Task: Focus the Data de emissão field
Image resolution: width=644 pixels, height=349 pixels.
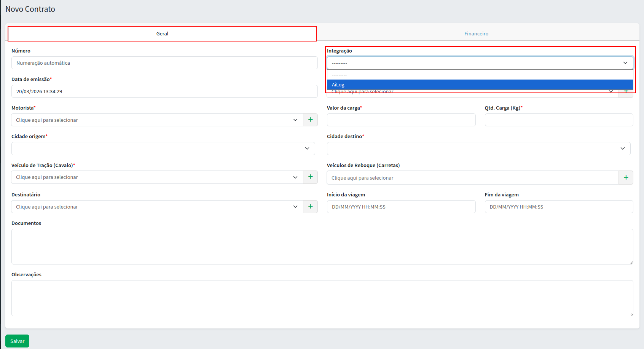Action: (x=164, y=91)
